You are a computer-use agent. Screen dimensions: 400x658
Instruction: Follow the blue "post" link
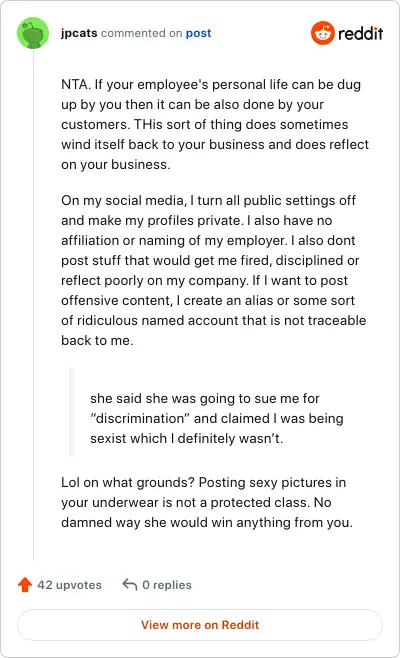click(x=199, y=33)
